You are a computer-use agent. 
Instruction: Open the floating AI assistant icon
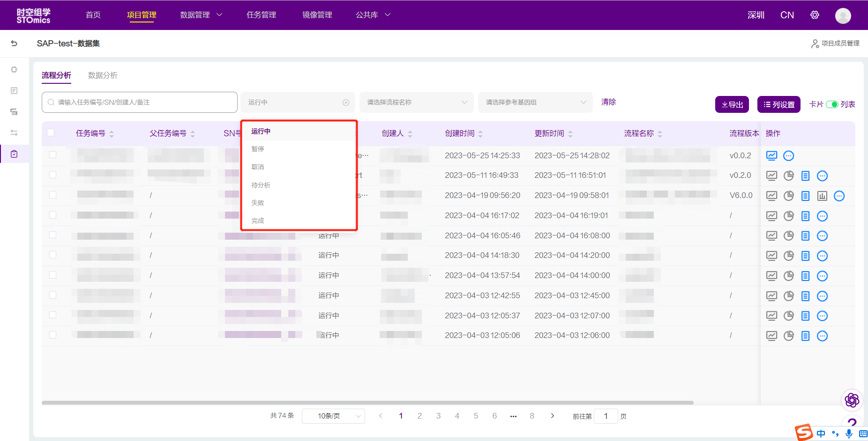[852, 400]
